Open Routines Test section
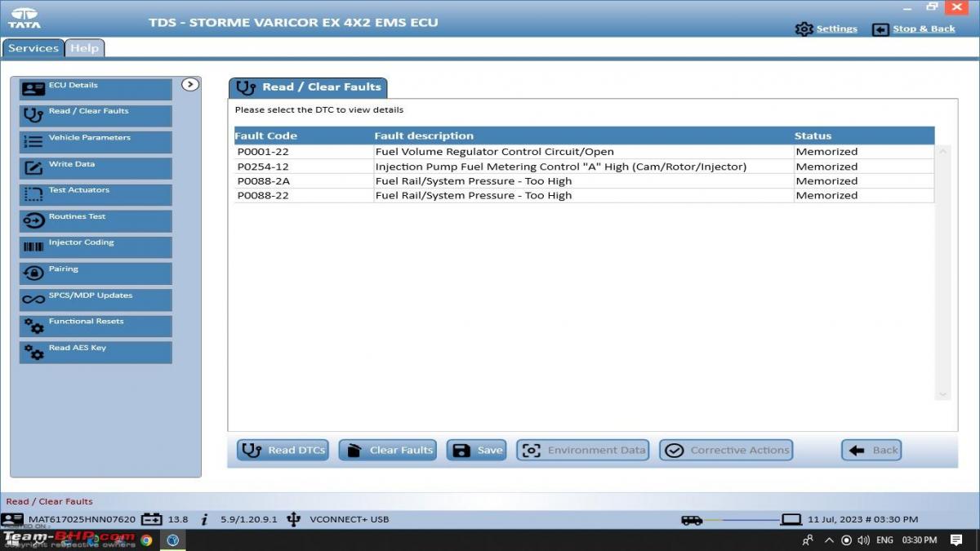The image size is (980, 551). pos(96,221)
